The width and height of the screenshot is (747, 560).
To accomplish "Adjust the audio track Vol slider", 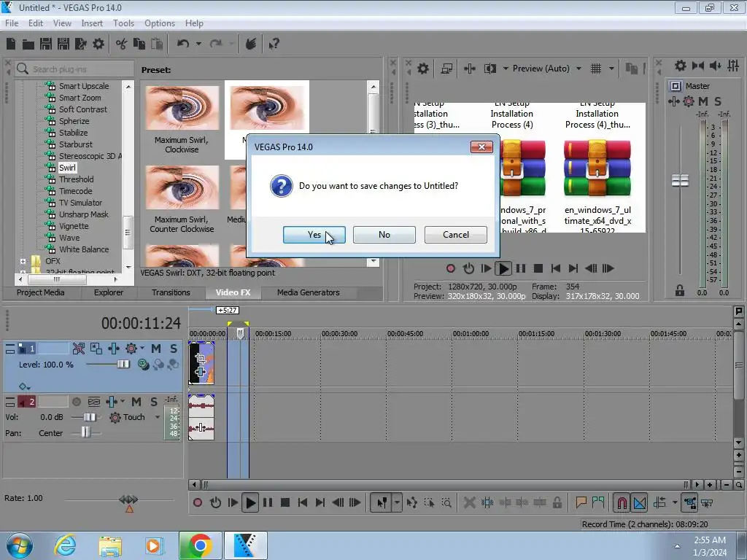I will coord(89,417).
